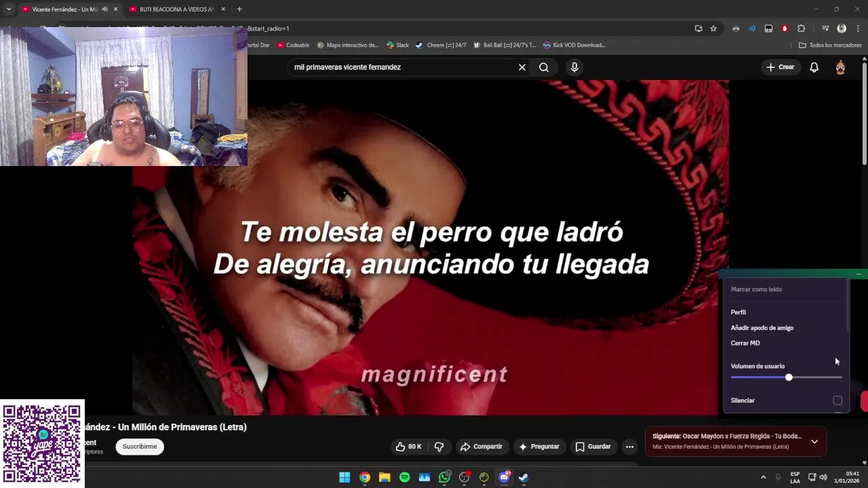
Task: Switch to BUTI REACCIONA A VIDEOS tab
Action: pyautogui.click(x=176, y=9)
